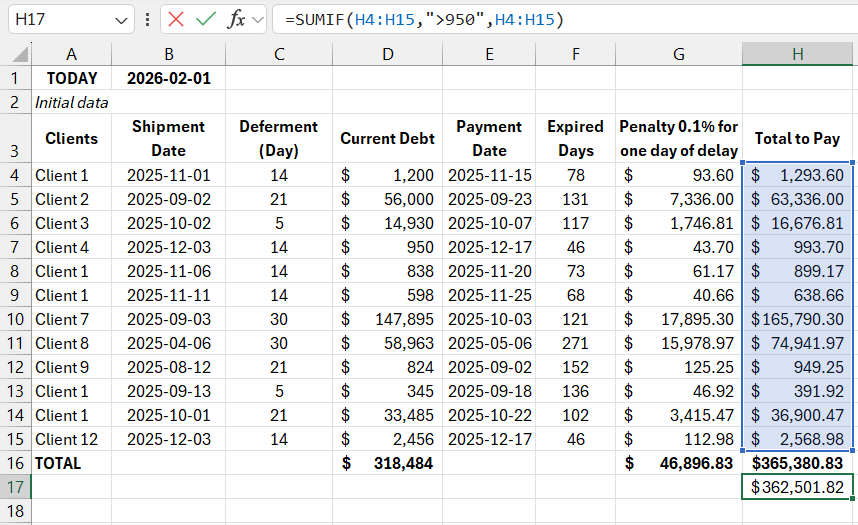Click the Shipment Date header cell

[x=169, y=139]
